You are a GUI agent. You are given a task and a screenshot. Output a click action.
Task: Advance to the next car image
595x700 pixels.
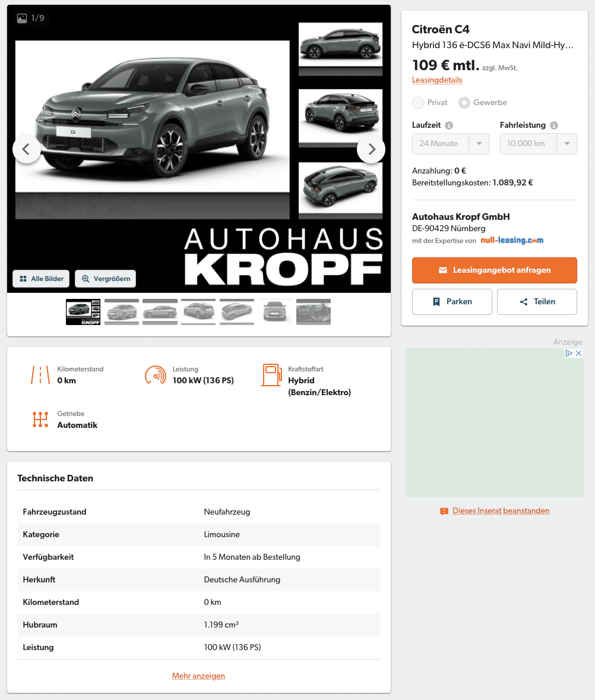(x=372, y=149)
